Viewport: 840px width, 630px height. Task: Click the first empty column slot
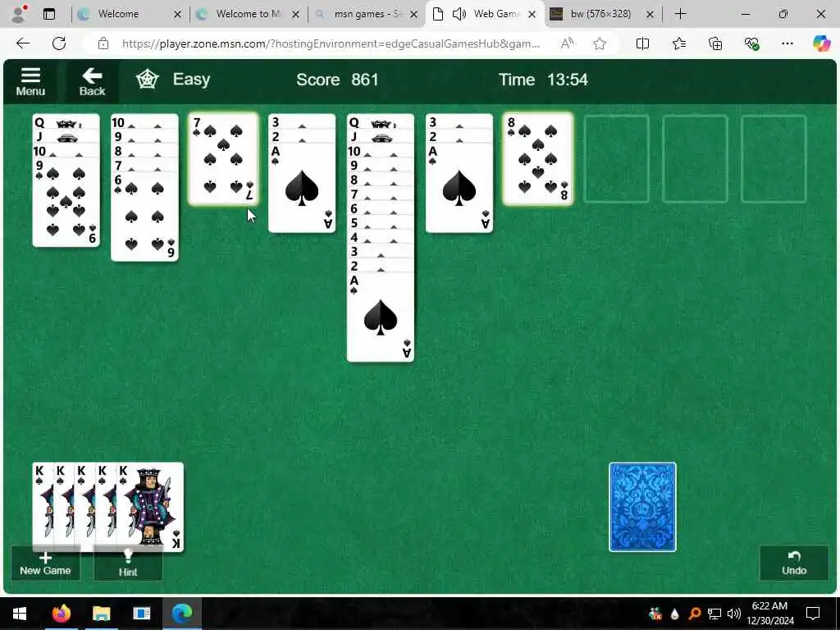(x=616, y=159)
